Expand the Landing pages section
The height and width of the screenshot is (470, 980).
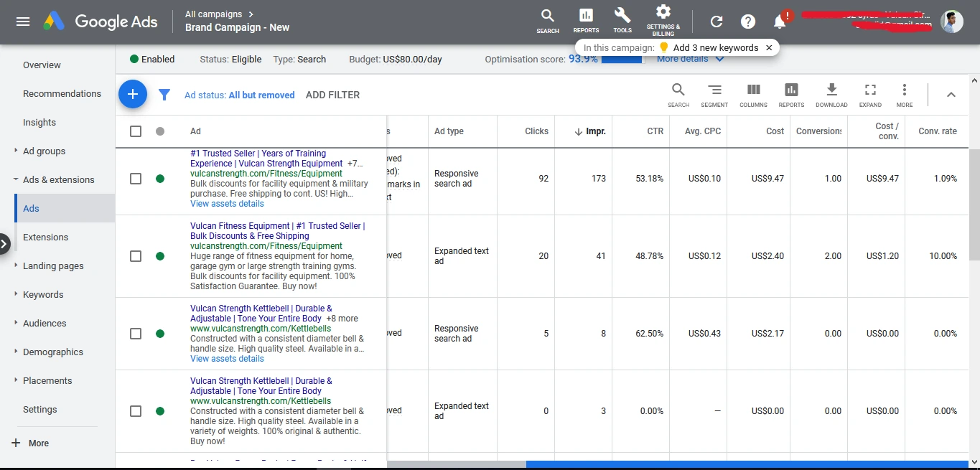16,265
